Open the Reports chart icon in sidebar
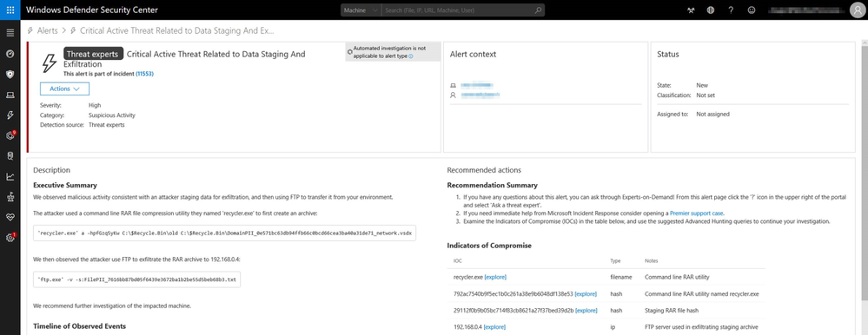 click(10, 176)
